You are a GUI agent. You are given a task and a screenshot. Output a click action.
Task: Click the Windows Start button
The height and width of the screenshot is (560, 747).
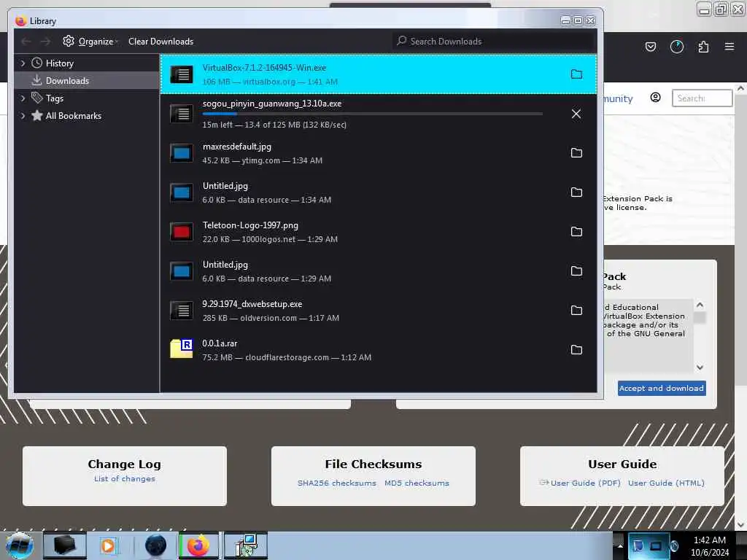tap(19, 545)
